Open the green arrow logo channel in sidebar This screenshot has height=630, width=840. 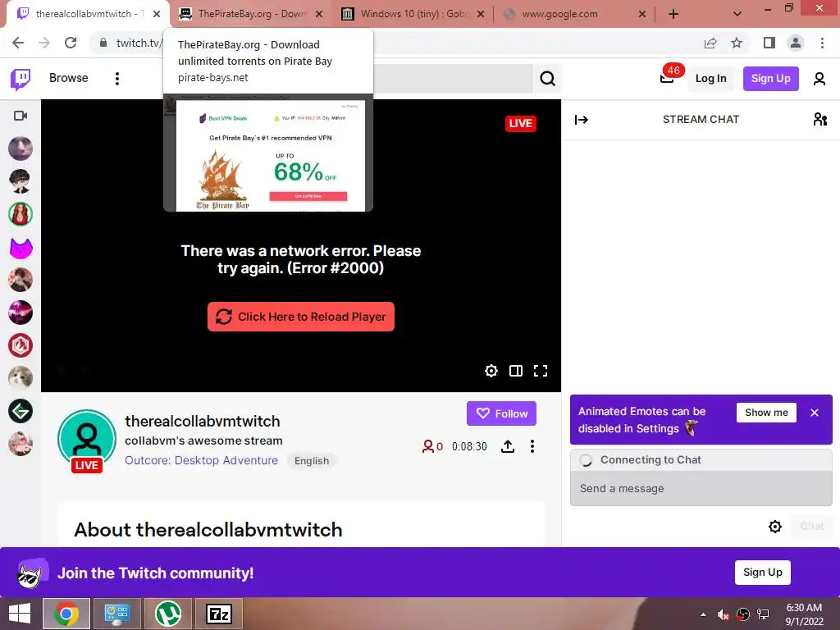pos(21,411)
